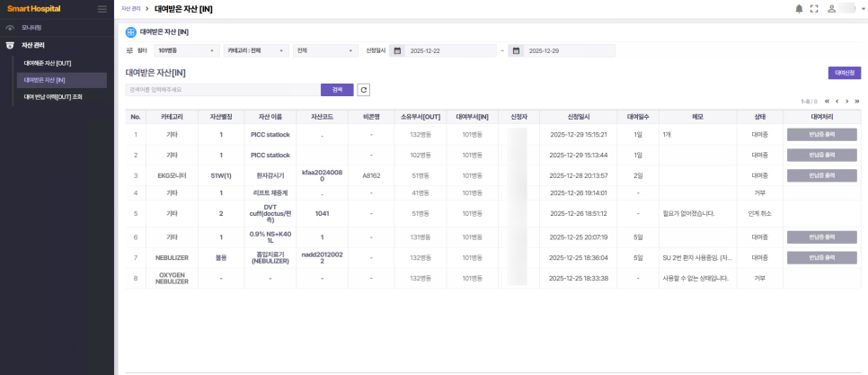Go to previous page arrow
Viewport: 868px width, 375px height.
837,102
